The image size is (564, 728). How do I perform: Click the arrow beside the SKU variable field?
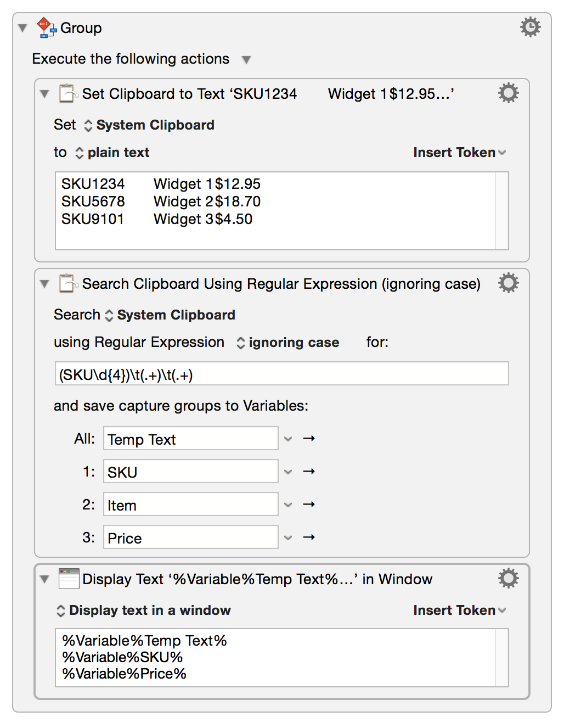point(309,471)
